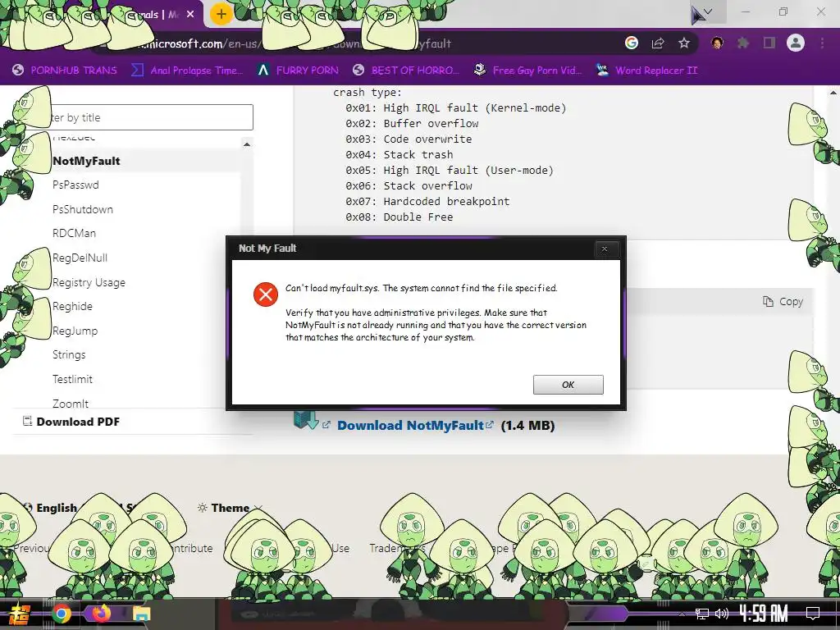Bookmark this page with the star icon
The height and width of the screenshot is (630, 840).
click(684, 43)
